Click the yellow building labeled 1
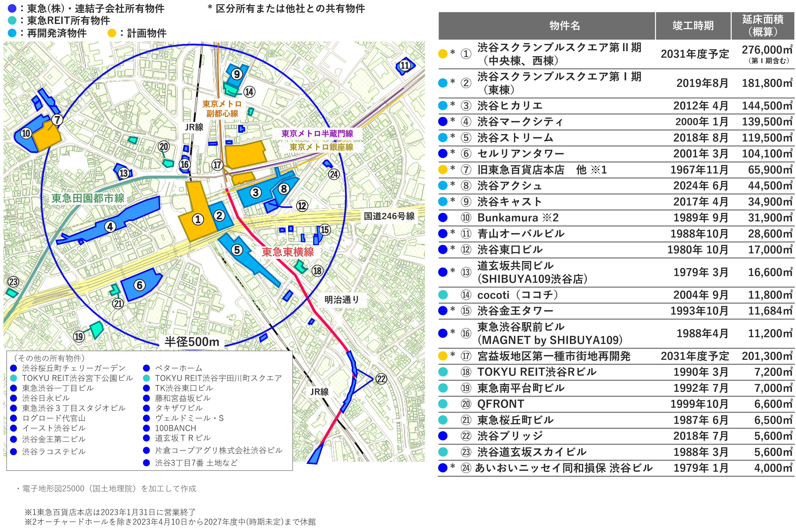Image resolution: width=796 pixels, height=532 pixels. tap(198, 219)
